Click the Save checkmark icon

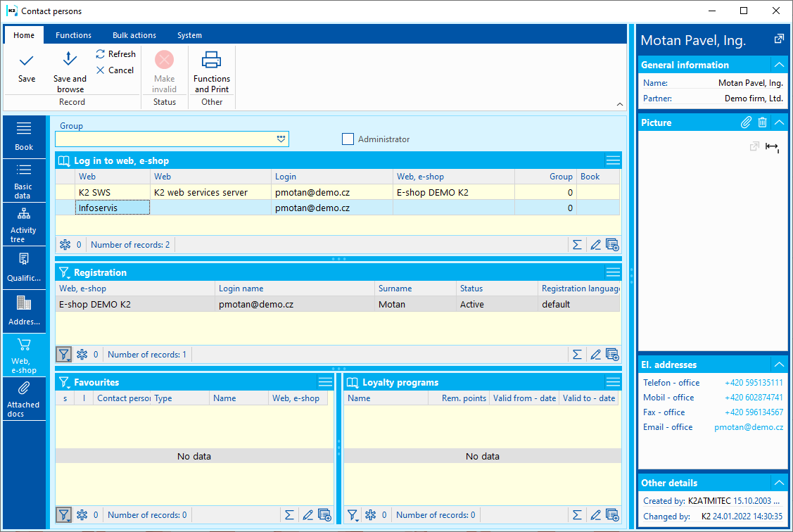point(27,61)
